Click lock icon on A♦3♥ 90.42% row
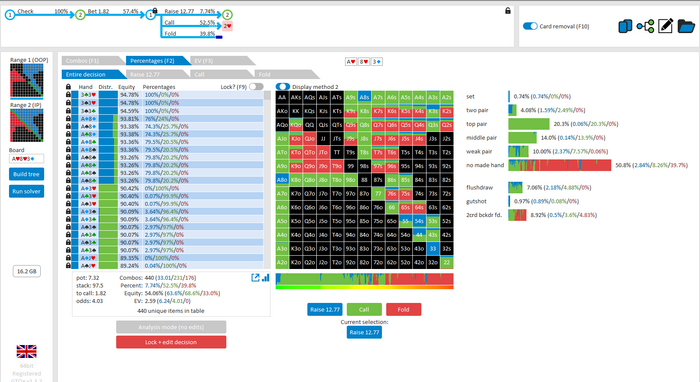The height and width of the screenshot is (382, 700). pyautogui.click(x=68, y=188)
